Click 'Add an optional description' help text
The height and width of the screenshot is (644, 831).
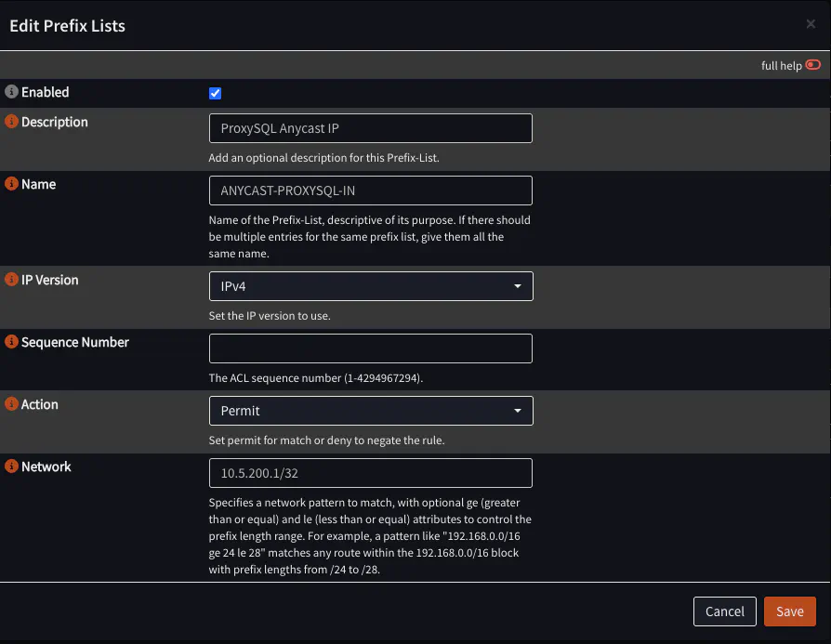323,158
